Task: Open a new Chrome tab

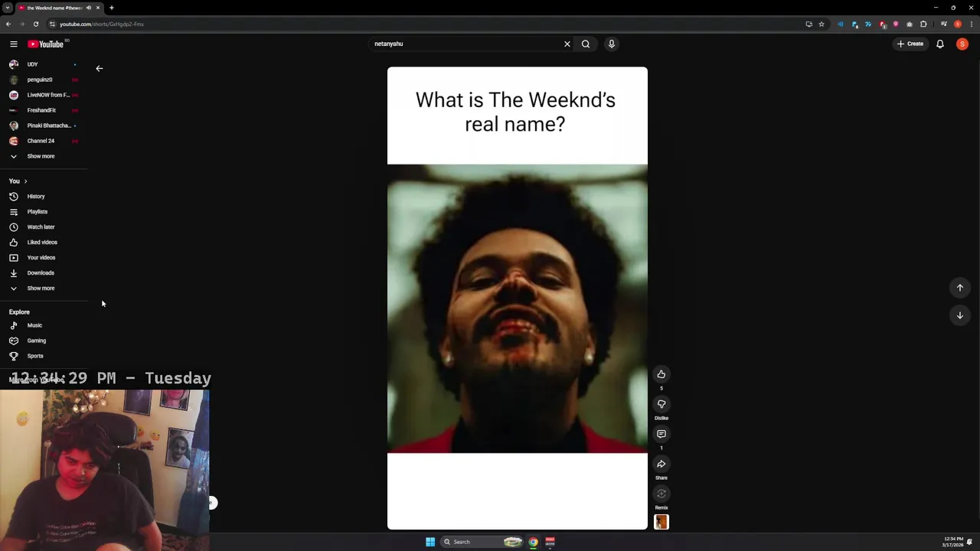Action: [x=111, y=8]
